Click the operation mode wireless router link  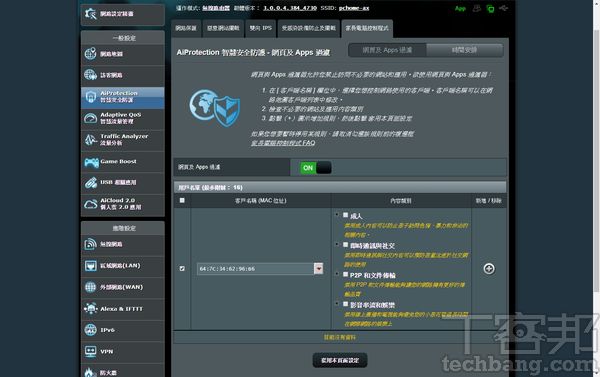pos(216,8)
